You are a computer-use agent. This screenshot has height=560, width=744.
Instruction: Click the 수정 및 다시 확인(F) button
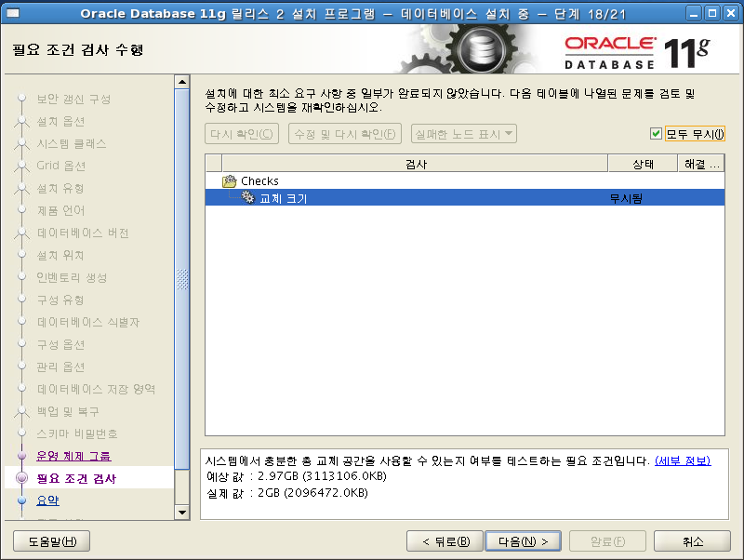[x=345, y=134]
